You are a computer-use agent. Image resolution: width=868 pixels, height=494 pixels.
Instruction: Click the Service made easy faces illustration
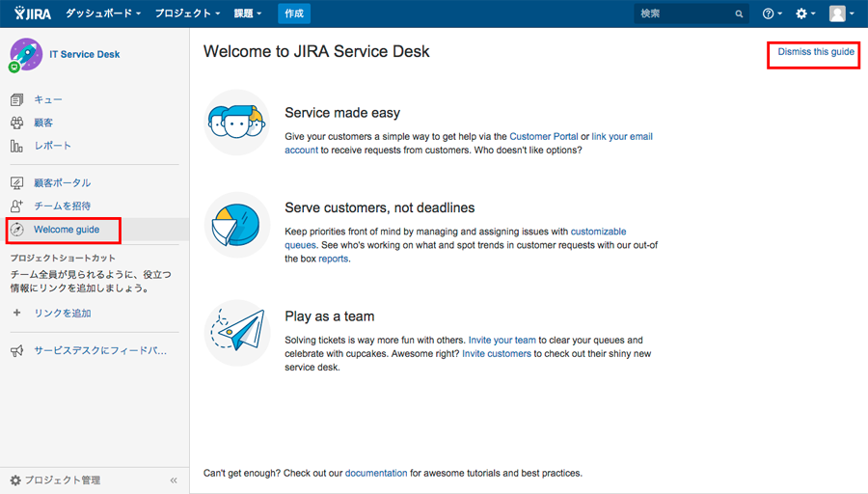pos(237,123)
